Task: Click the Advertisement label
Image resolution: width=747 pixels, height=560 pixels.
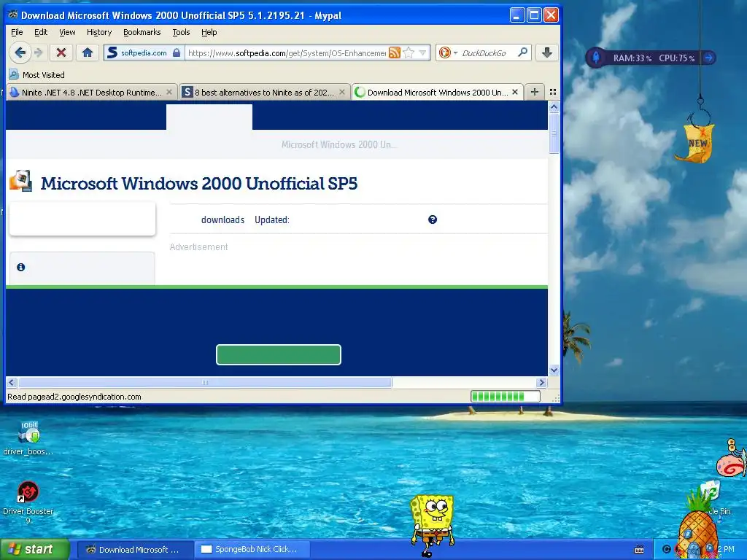Action: point(198,247)
